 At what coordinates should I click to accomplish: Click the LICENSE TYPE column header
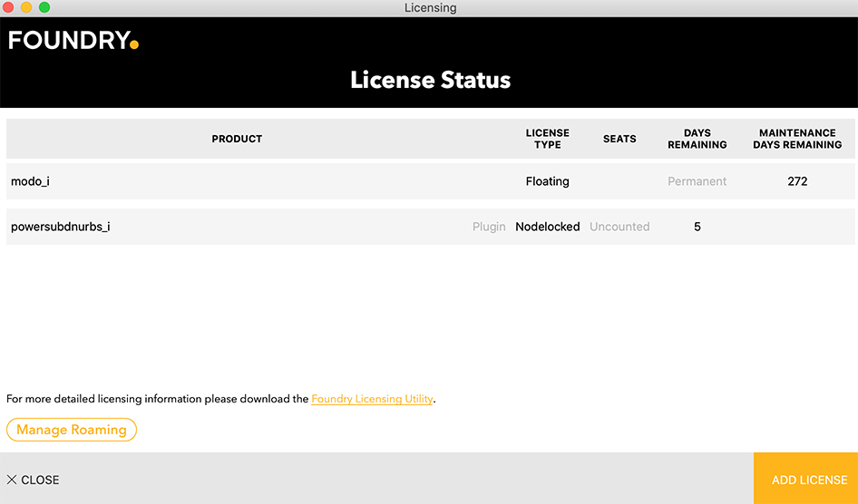[x=547, y=139]
